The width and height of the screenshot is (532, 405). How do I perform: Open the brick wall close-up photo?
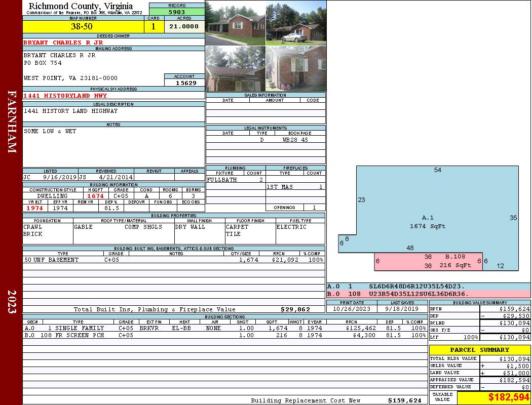pyautogui.click(x=296, y=68)
